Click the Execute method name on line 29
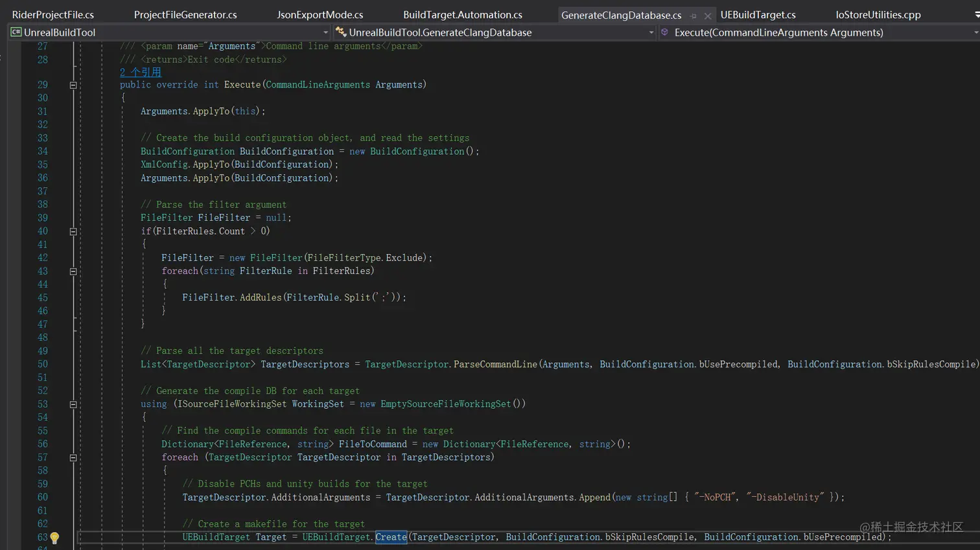 (242, 85)
